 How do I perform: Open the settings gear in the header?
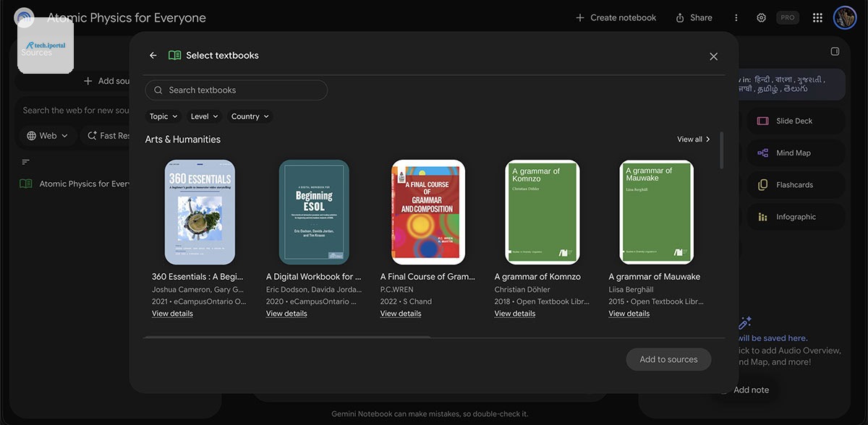[761, 17]
